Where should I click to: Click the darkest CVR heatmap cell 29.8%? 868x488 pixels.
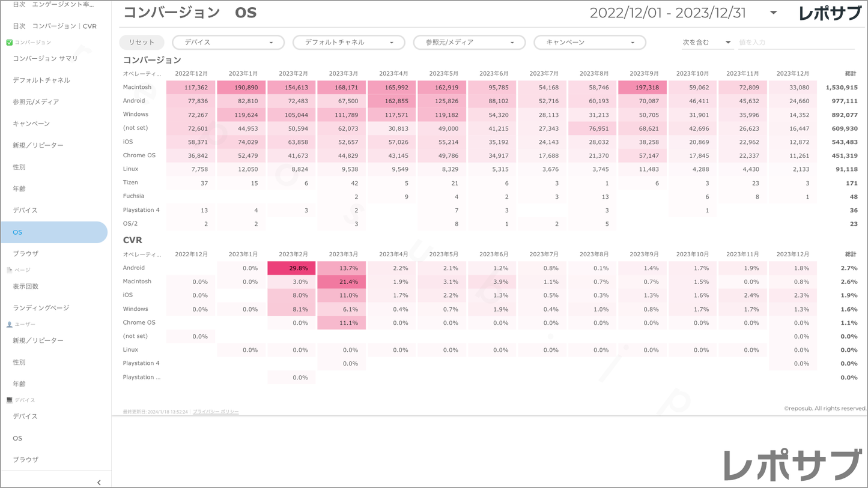[292, 268]
